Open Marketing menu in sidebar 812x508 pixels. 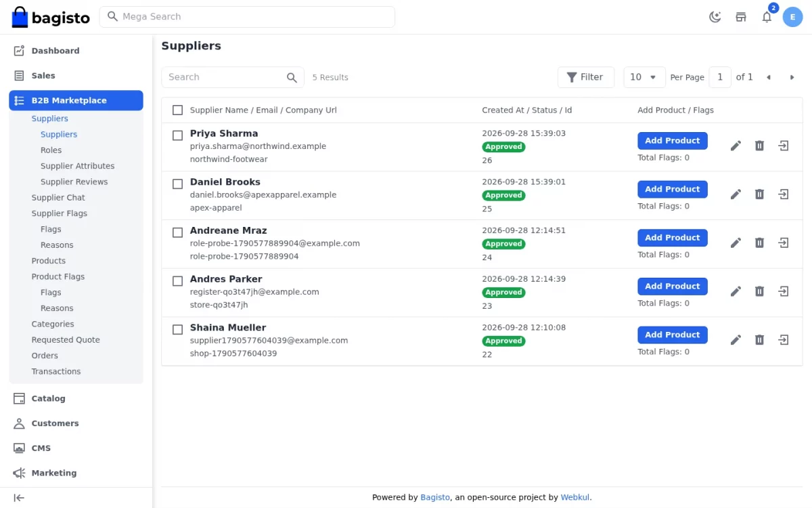pyautogui.click(x=76, y=473)
